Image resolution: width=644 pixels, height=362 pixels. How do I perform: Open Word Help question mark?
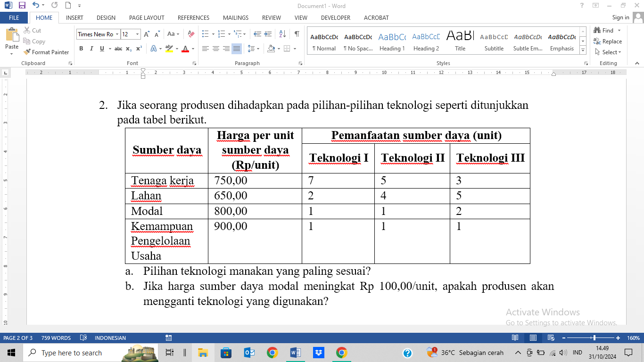[582, 6]
